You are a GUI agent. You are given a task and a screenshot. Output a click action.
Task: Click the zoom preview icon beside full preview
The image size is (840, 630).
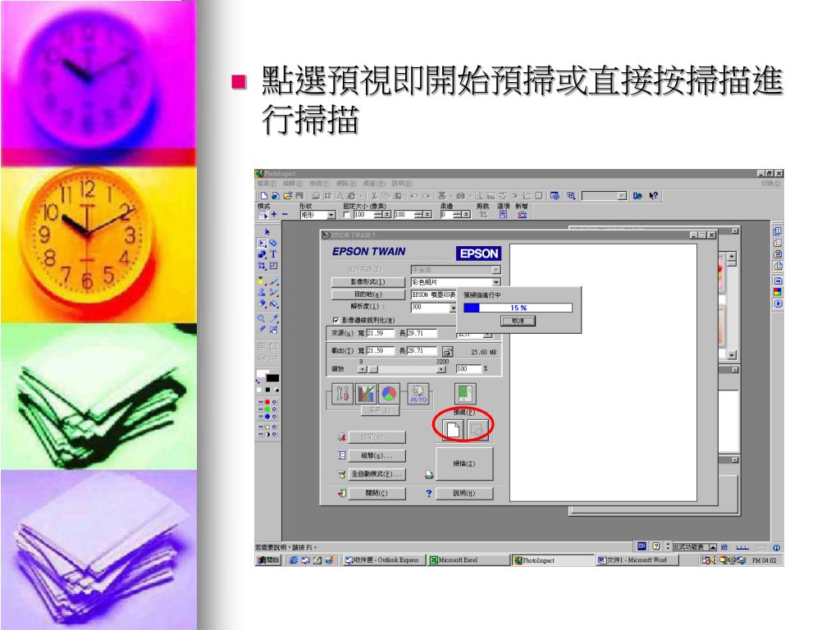(478, 430)
